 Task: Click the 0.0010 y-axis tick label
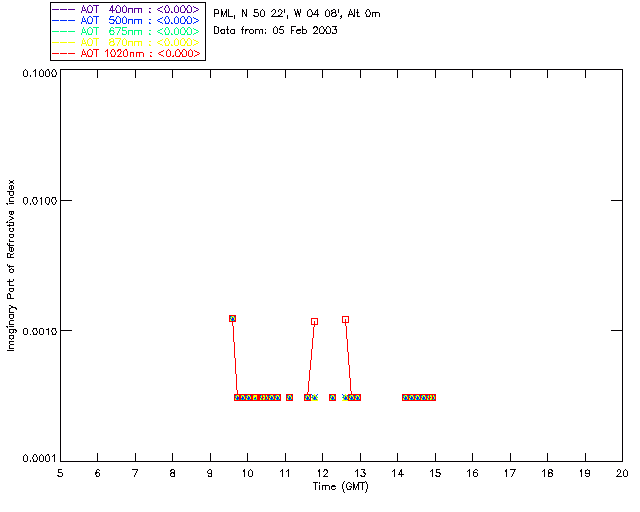pos(40,331)
